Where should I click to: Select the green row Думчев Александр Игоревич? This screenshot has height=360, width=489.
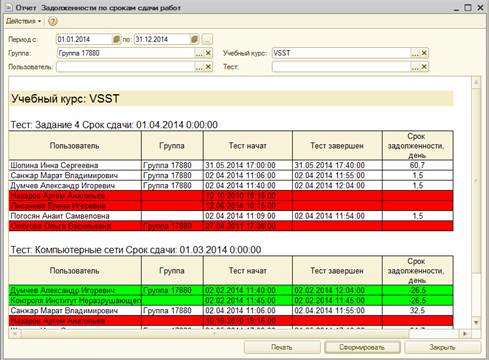[231, 290]
